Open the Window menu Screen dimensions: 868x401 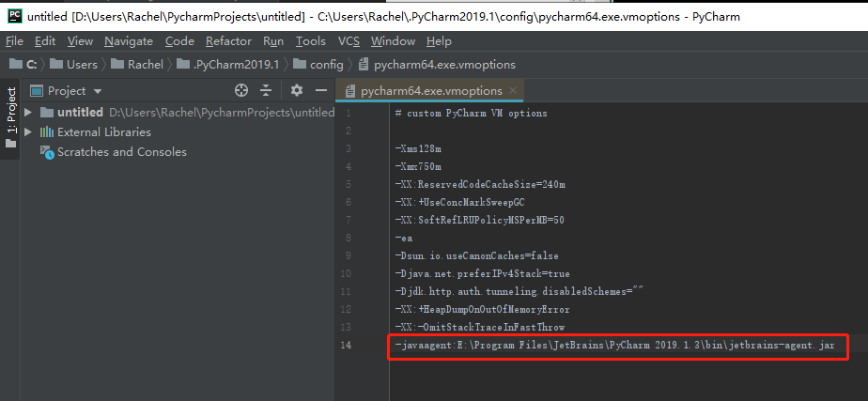coord(393,41)
